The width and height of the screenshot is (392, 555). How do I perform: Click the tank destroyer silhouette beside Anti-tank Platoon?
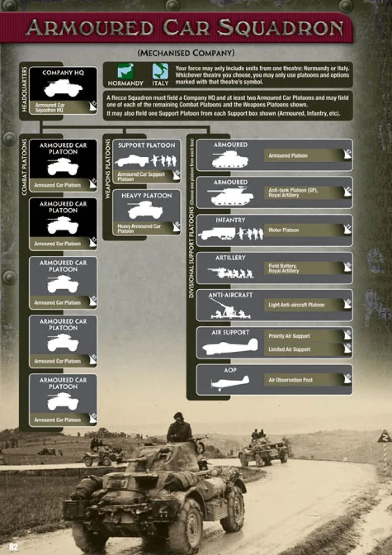(231, 196)
